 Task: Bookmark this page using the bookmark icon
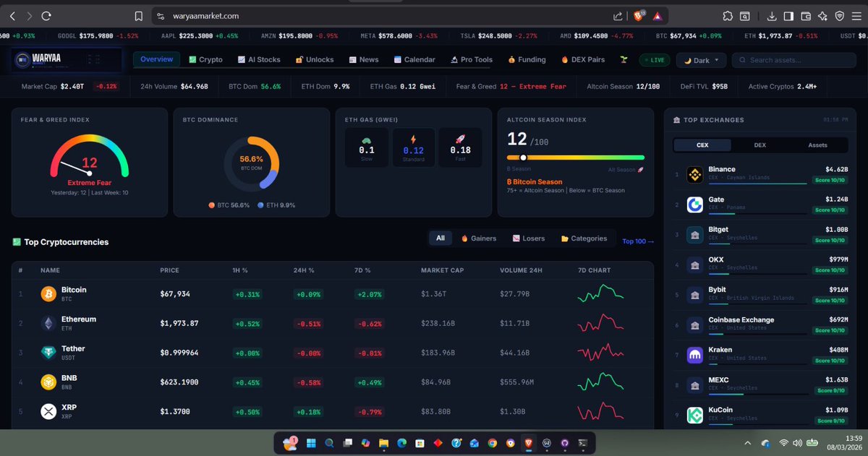tap(139, 15)
